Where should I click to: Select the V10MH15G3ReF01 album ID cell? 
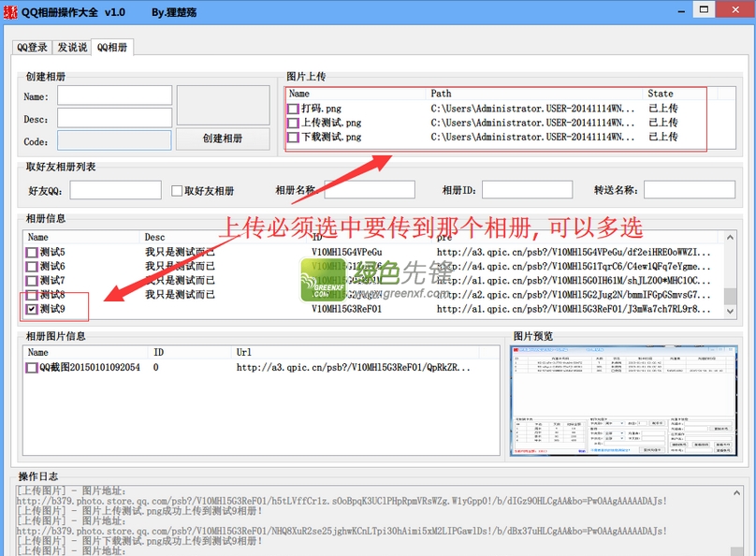347,309
